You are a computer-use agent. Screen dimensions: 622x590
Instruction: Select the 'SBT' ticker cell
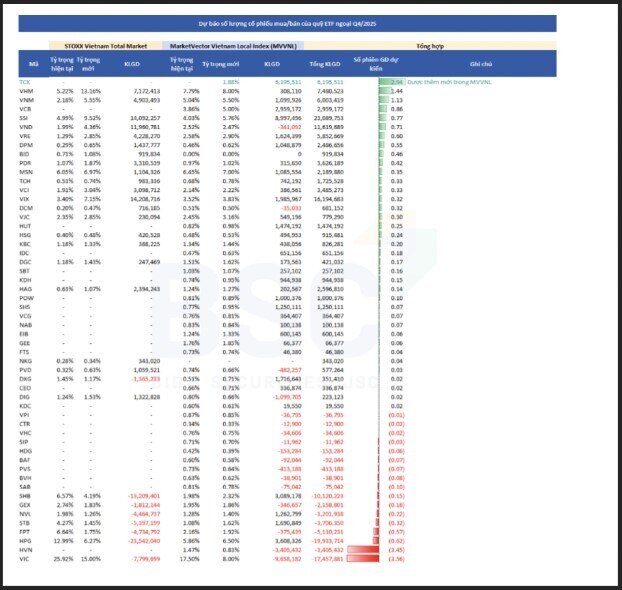(x=24, y=271)
